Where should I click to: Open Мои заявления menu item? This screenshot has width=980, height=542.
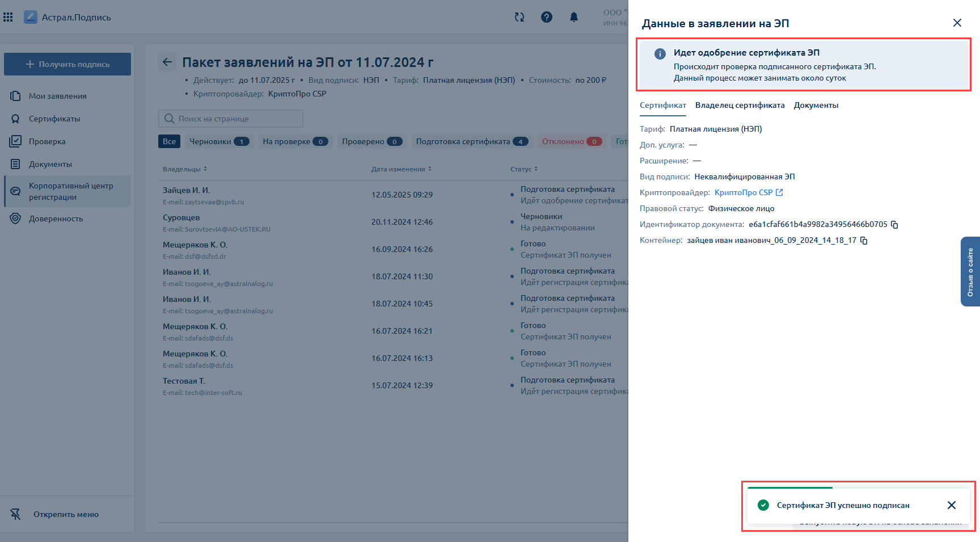pos(58,96)
